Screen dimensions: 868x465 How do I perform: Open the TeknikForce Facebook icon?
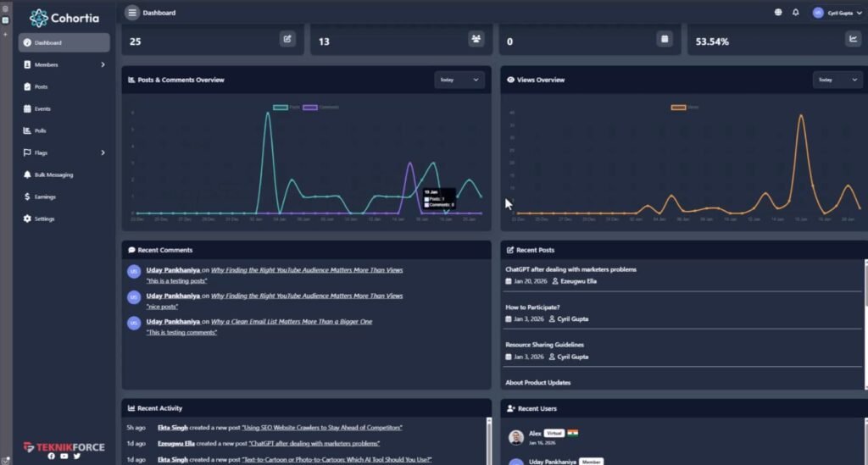click(x=51, y=457)
